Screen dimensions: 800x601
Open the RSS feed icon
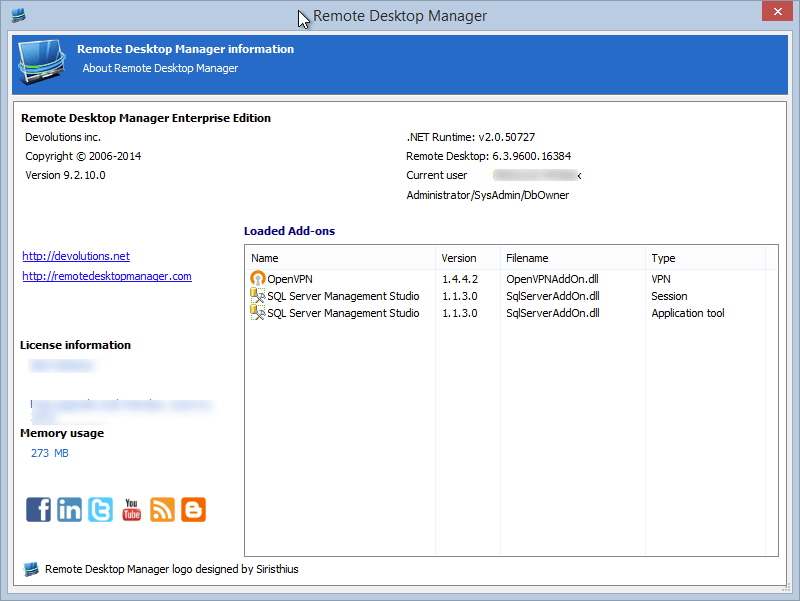162,509
